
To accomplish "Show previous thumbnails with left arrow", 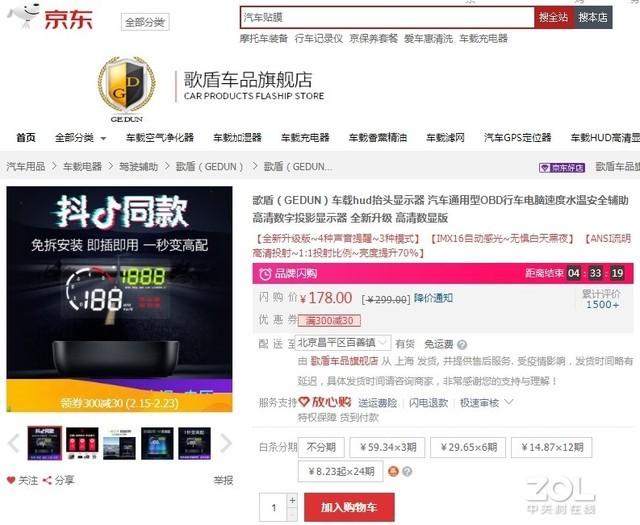I will coord(13,443).
